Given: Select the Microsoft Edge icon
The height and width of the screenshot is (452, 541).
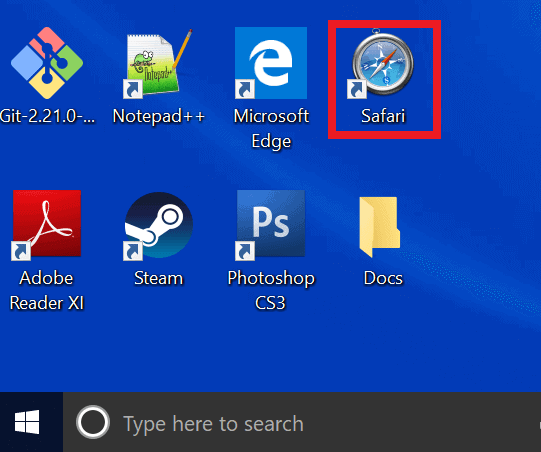Looking at the screenshot, I should [271, 63].
